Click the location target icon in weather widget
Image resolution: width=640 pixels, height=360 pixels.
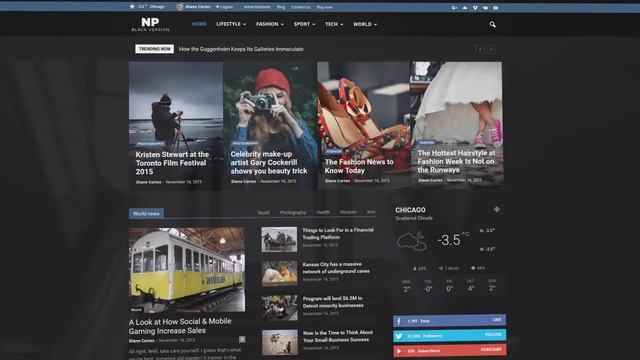pyautogui.click(x=497, y=209)
